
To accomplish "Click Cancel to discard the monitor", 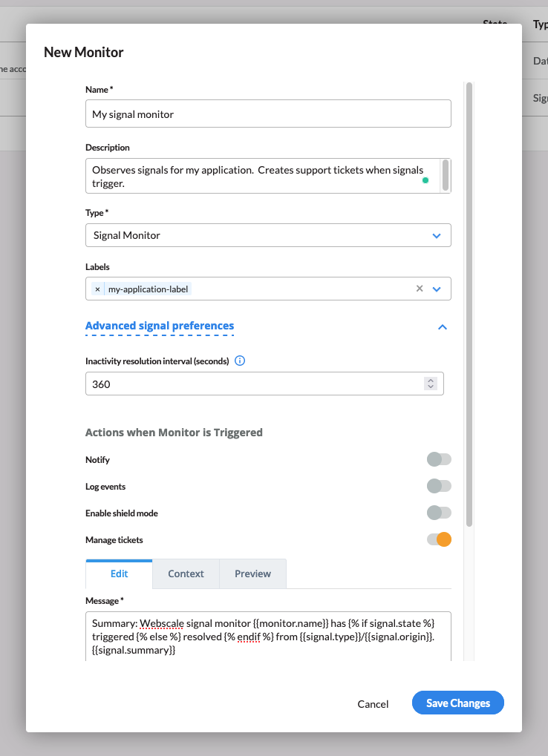I will tap(373, 704).
